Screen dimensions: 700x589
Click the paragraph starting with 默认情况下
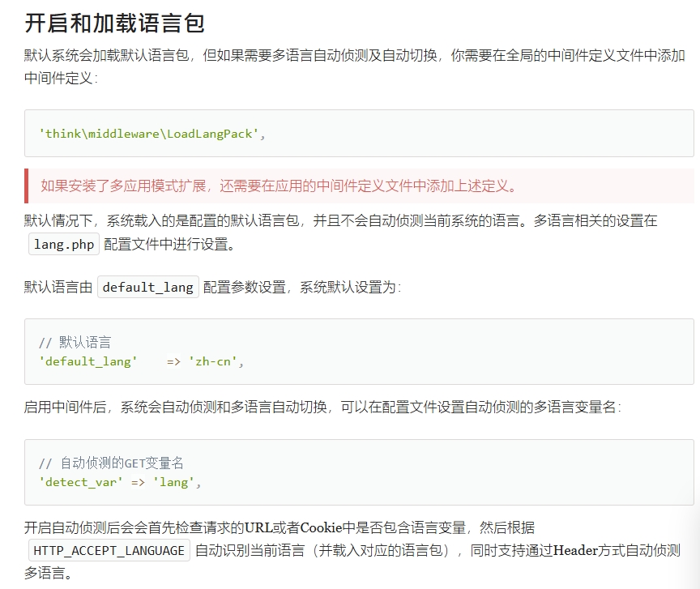pyautogui.click(x=340, y=220)
